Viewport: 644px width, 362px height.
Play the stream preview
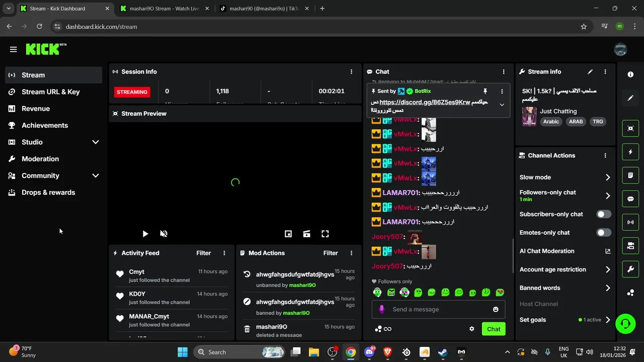click(145, 234)
